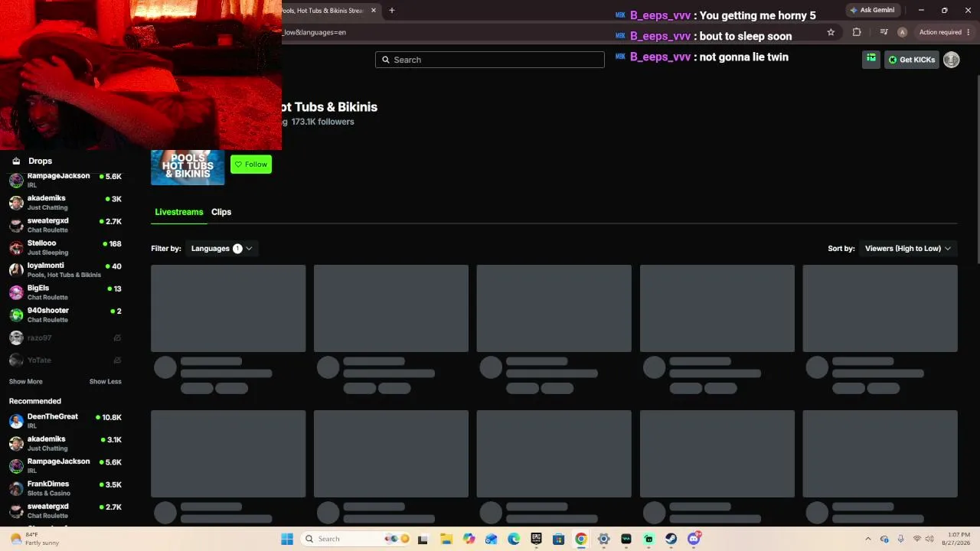Open the Windows Start menu
The image size is (980, 551).
[287, 539]
